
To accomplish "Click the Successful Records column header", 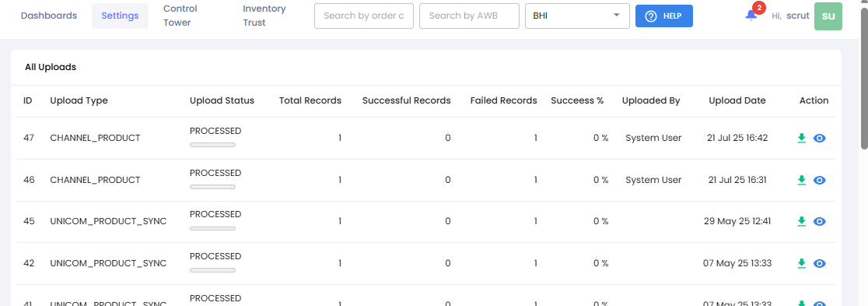I will click(x=406, y=100).
